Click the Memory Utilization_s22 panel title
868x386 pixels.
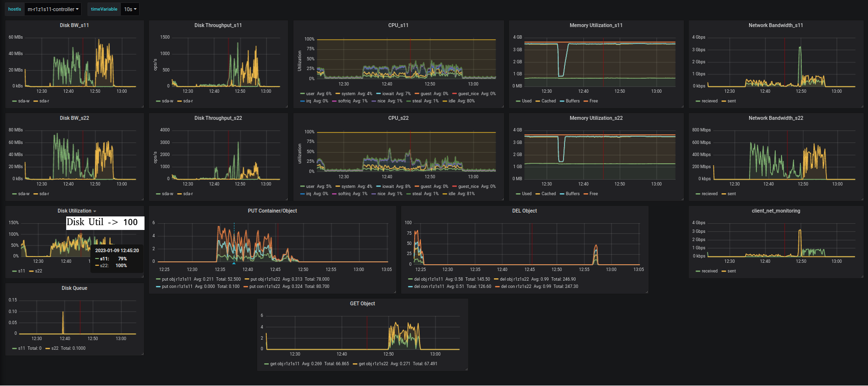596,118
